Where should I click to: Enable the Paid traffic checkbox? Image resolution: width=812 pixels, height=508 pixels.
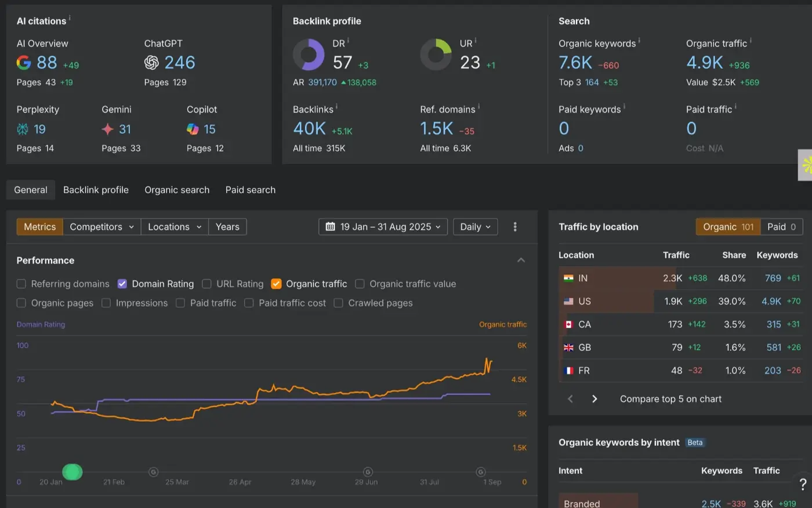[180, 303]
